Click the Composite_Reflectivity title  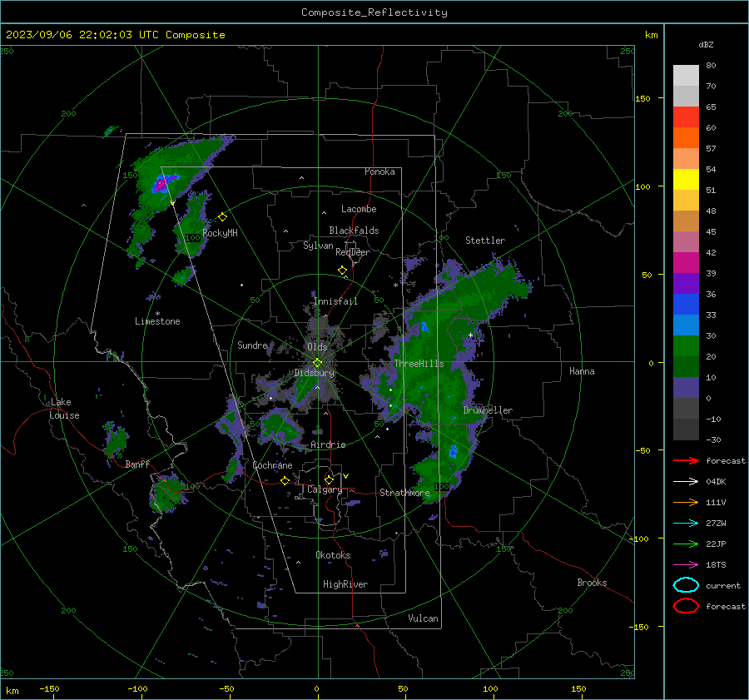click(x=374, y=12)
